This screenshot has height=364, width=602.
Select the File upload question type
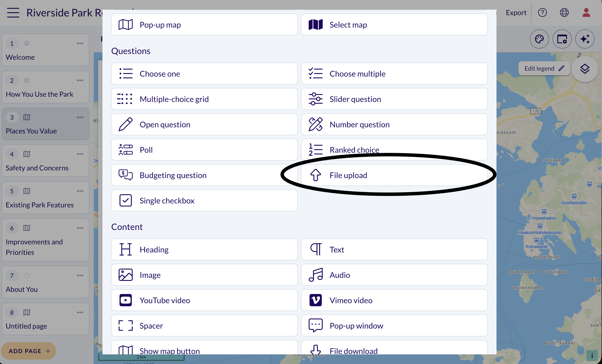pyautogui.click(x=394, y=175)
